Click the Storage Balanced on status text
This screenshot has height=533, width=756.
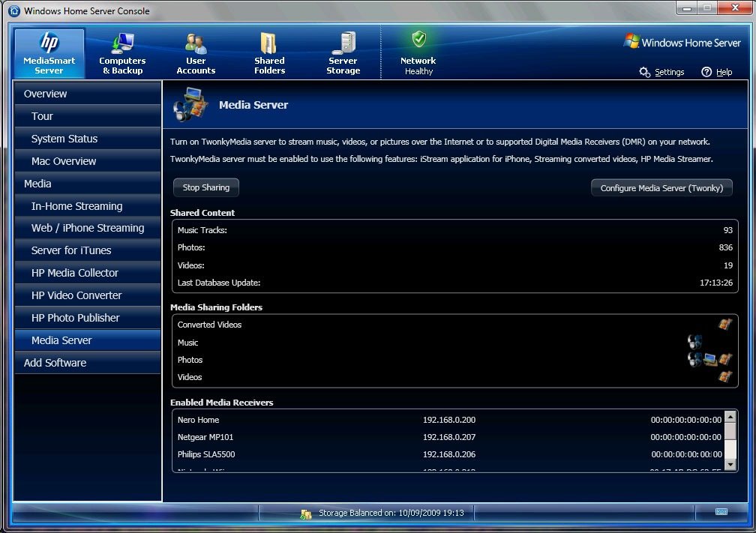tap(391, 514)
